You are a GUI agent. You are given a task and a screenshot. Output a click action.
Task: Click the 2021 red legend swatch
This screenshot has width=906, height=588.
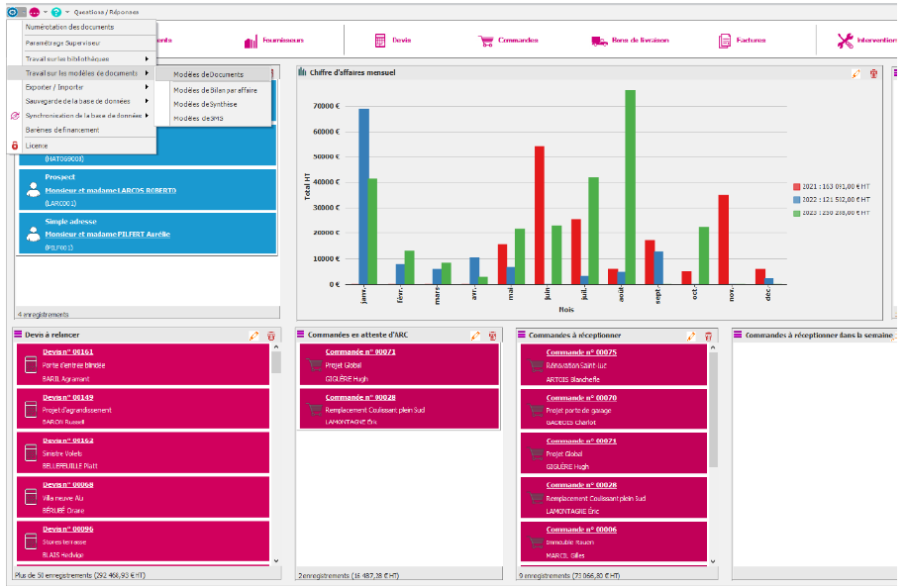coord(796,186)
